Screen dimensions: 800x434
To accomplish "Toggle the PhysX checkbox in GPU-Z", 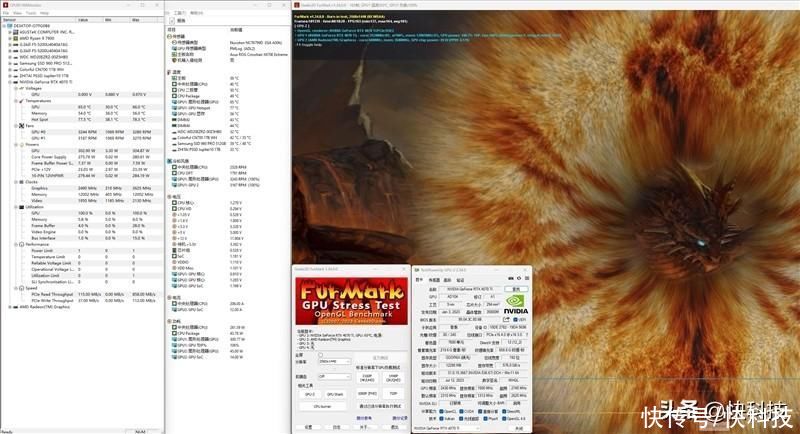I will point(486,419).
